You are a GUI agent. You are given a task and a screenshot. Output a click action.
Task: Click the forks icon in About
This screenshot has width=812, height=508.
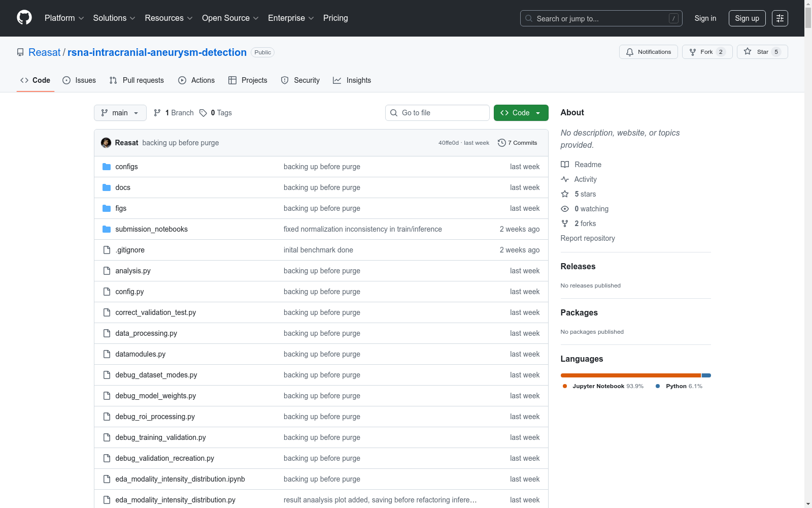click(565, 224)
